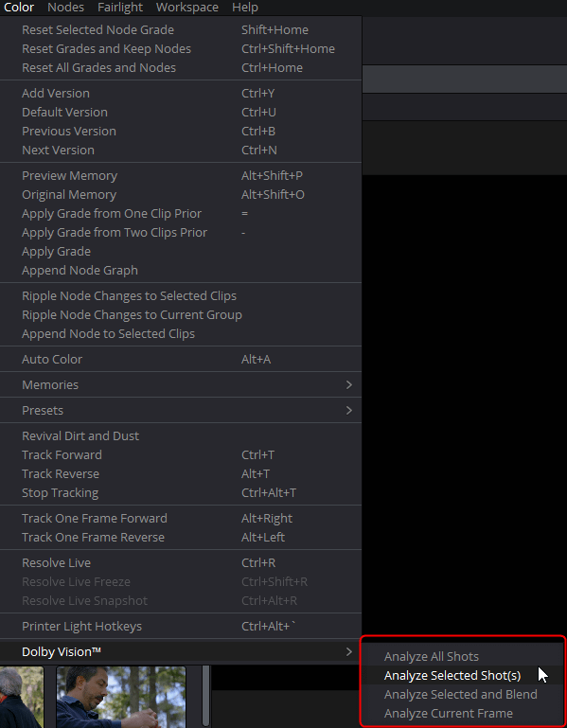Expand the Memories submenu
Screen dimensions: 567x728
(181, 385)
